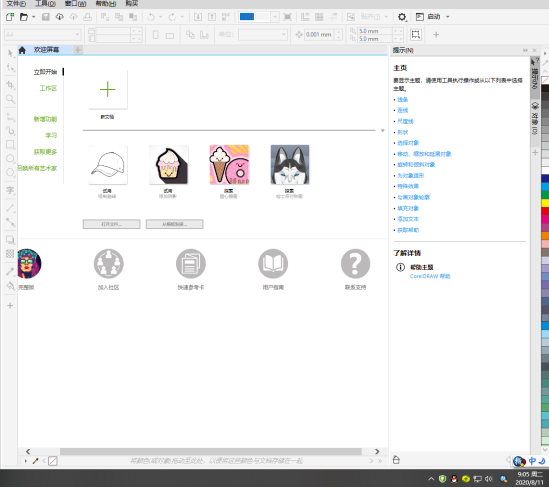Screen dimensions: 549x488
Task: Click the home icon on welcome tab
Action: point(22,50)
